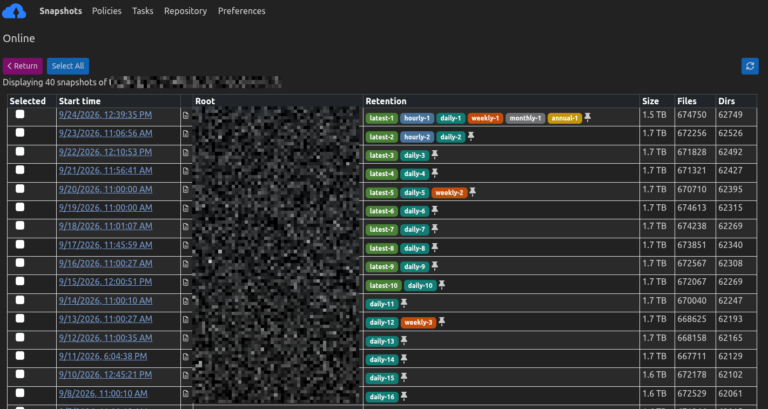Click the pin icon beside daily-11 badge
This screenshot has width=768, height=409.
tap(404, 303)
